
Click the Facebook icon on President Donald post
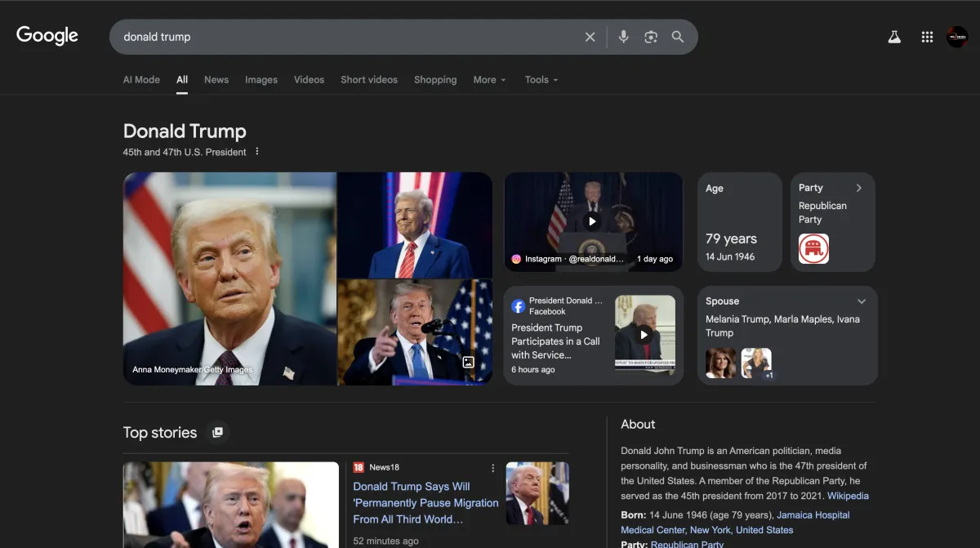click(518, 306)
